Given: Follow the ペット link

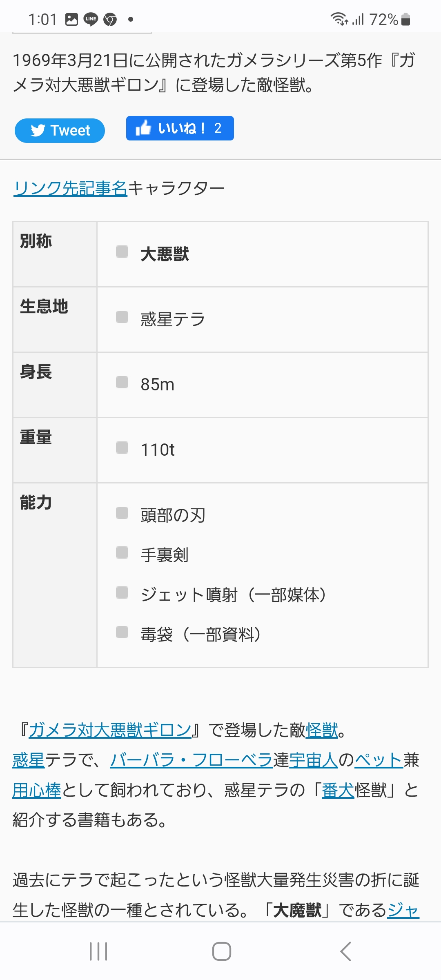Looking at the screenshot, I should tap(379, 760).
